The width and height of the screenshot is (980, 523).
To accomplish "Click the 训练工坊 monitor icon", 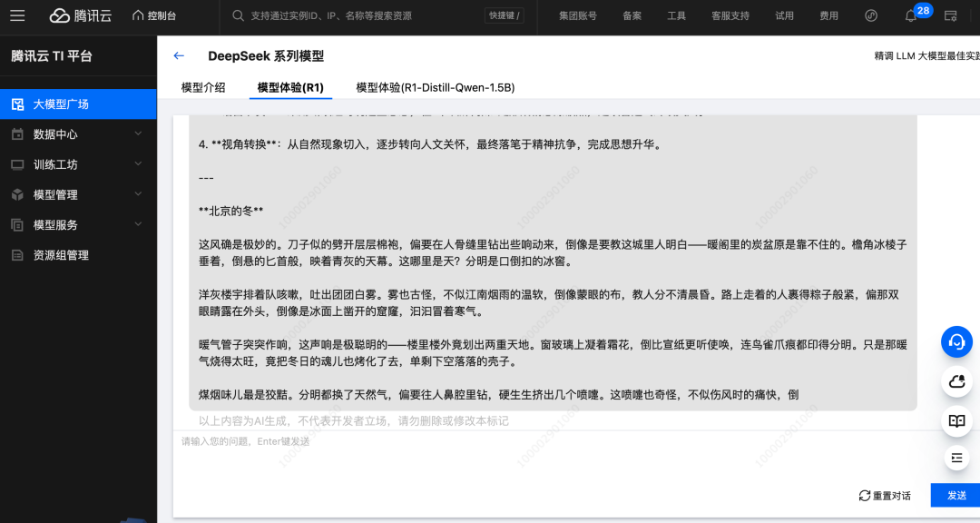I will coord(17,164).
